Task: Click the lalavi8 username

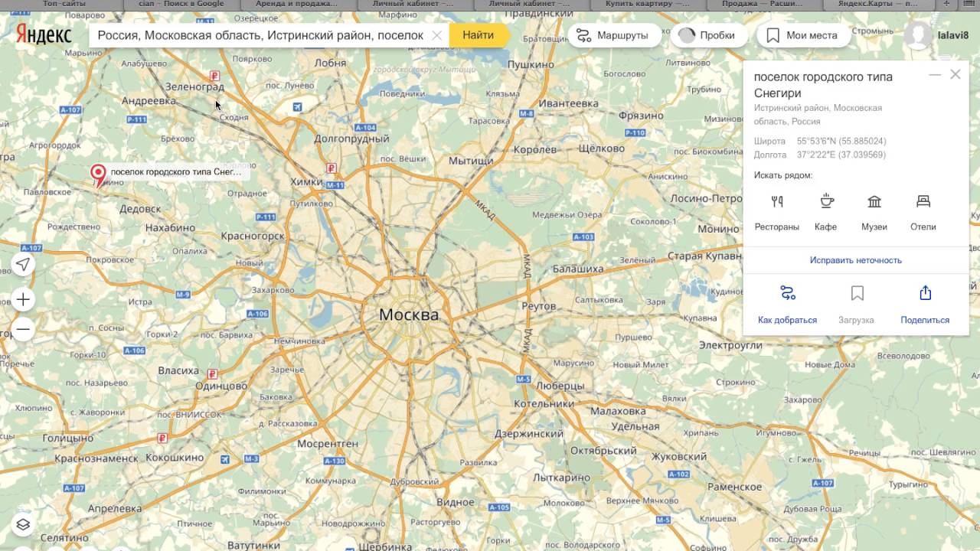Action: pos(952,35)
